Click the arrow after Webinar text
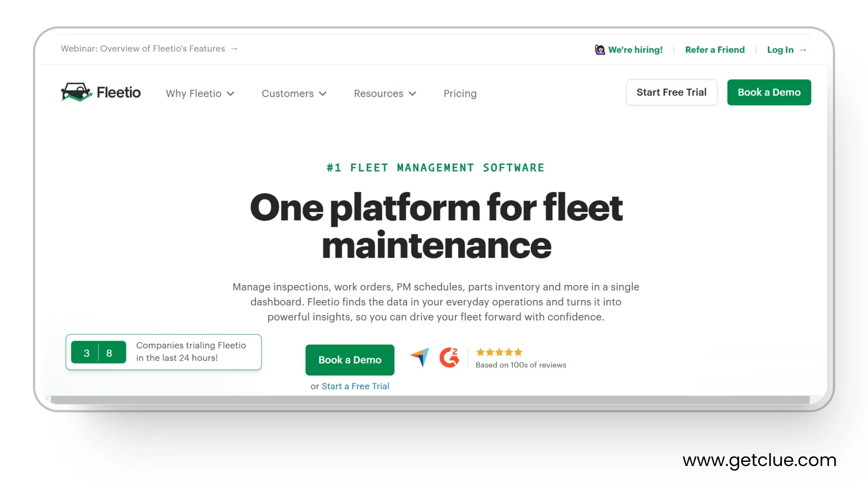The width and height of the screenshot is (868, 488). 234,49
